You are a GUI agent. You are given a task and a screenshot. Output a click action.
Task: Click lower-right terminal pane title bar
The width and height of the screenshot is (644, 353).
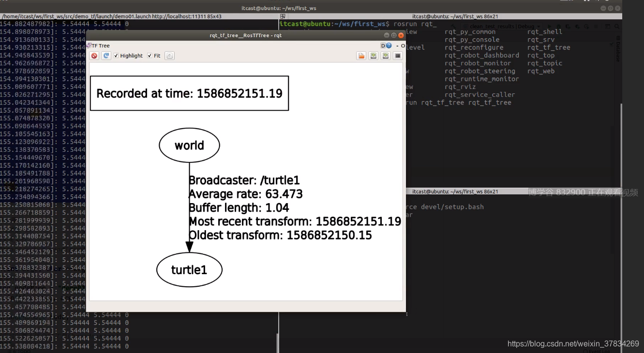[455, 191]
